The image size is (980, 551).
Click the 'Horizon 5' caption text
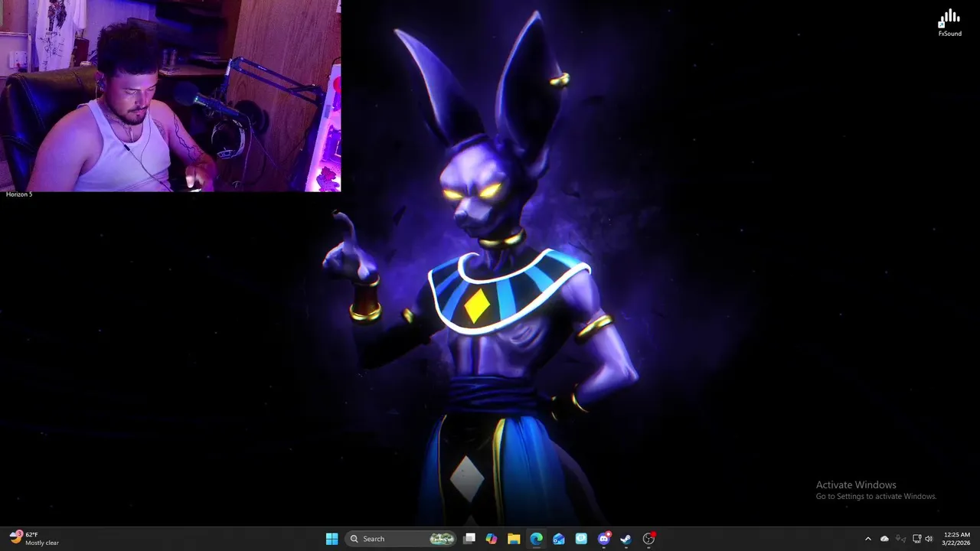[x=19, y=194]
